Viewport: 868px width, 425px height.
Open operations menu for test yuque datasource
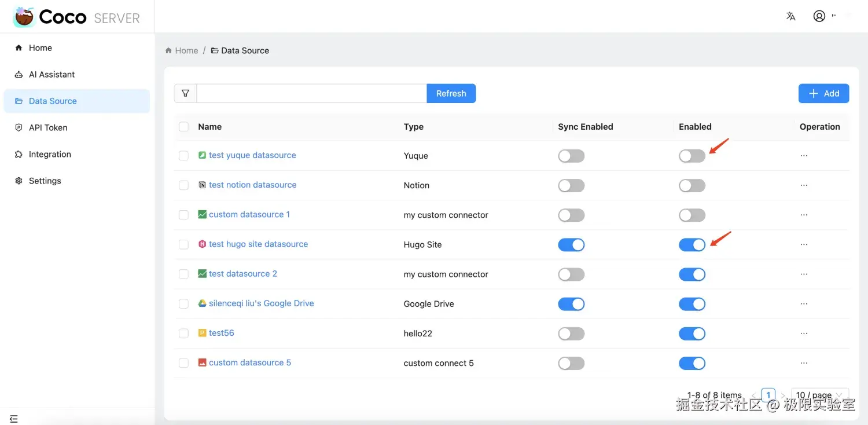[x=804, y=156]
